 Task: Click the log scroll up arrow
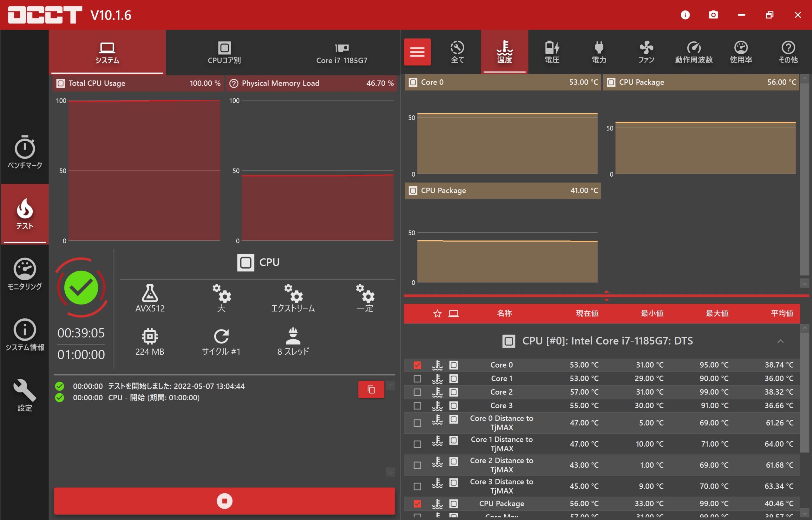click(x=390, y=386)
